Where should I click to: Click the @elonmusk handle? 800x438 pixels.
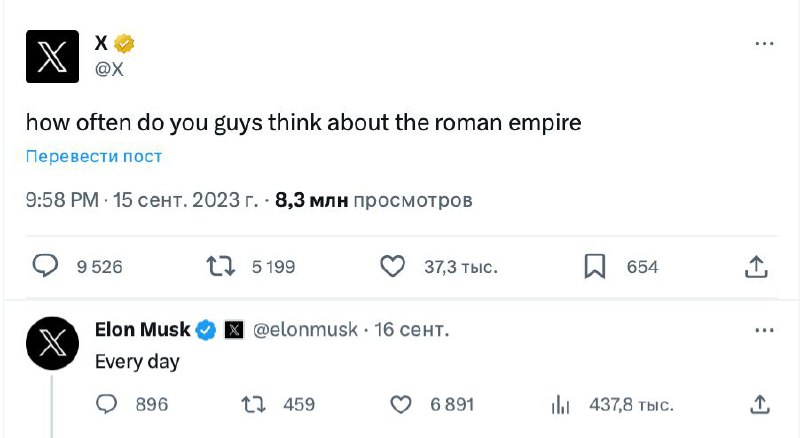click(304, 330)
